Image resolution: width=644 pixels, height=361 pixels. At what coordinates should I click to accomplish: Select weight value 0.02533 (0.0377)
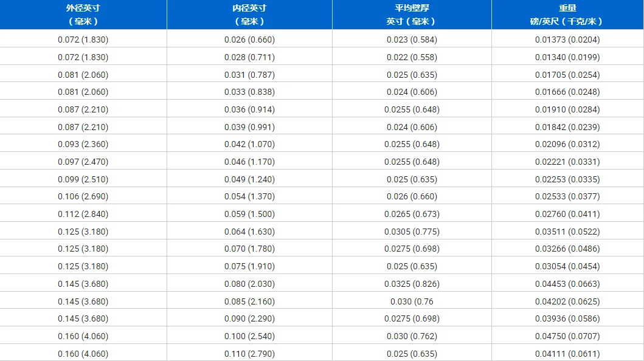click(567, 196)
